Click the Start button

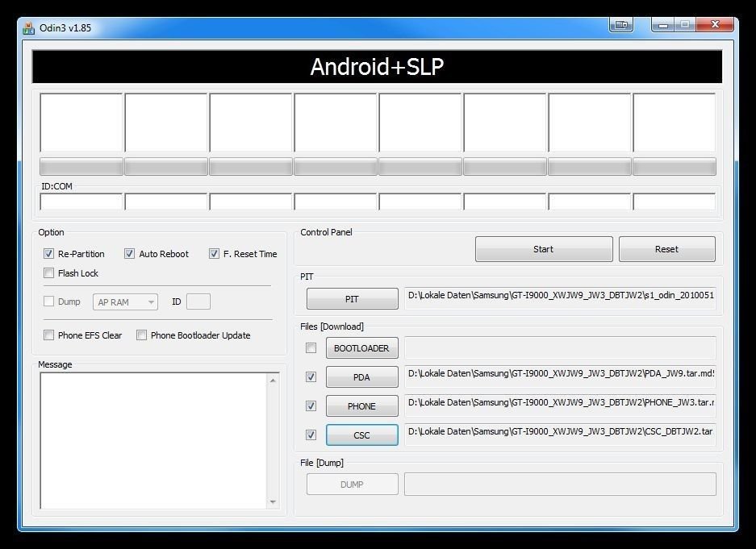544,249
